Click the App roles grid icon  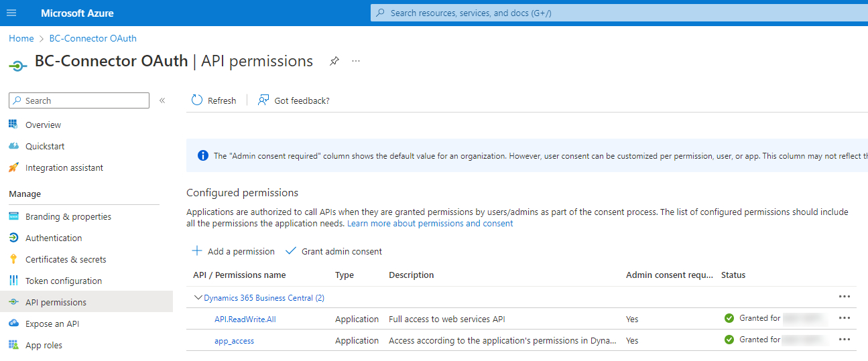click(13, 345)
